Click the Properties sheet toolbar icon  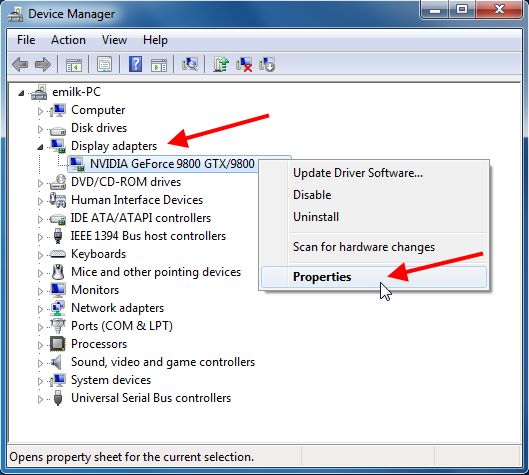click(x=105, y=64)
